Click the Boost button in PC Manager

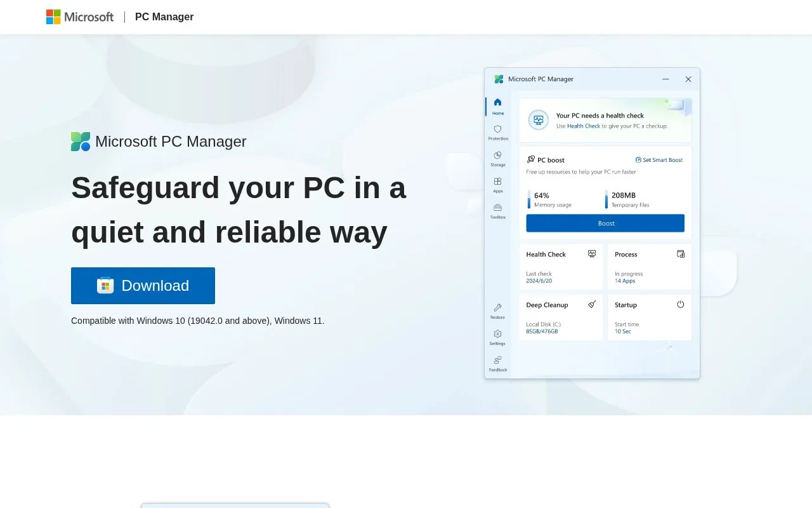tap(605, 224)
